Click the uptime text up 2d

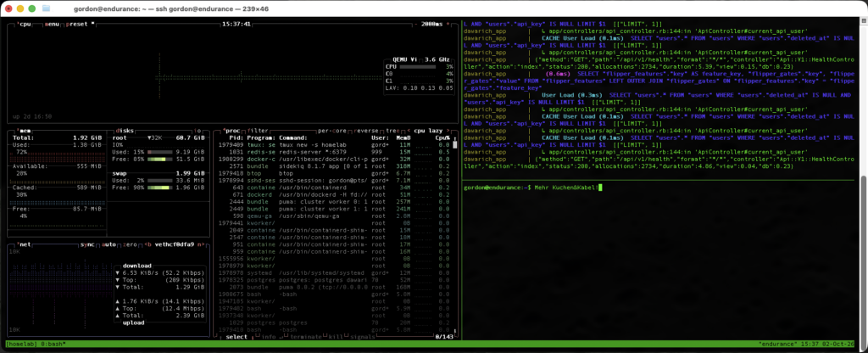(32, 117)
